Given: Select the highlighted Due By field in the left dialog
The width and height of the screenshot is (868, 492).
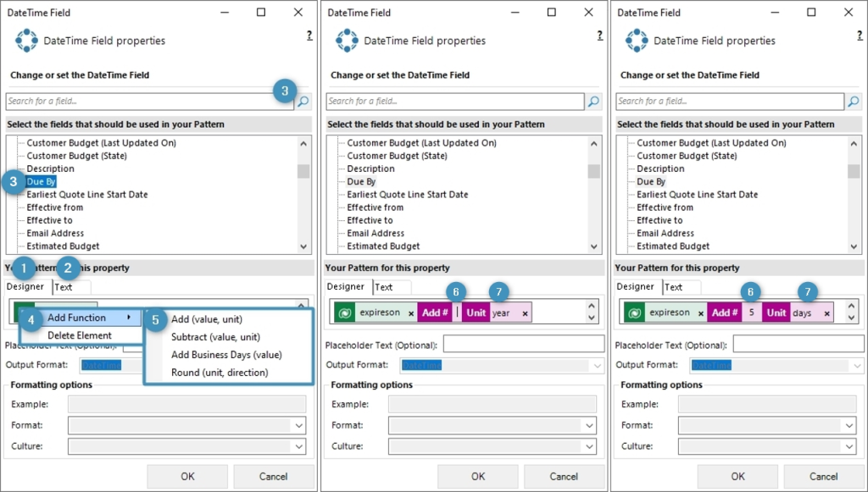Looking at the screenshot, I should pos(42,181).
